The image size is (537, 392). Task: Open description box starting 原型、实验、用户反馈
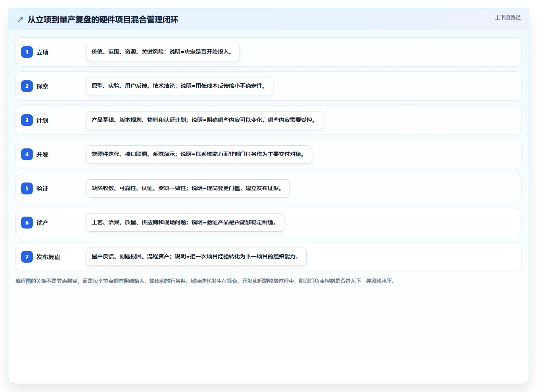pyautogui.click(x=180, y=86)
